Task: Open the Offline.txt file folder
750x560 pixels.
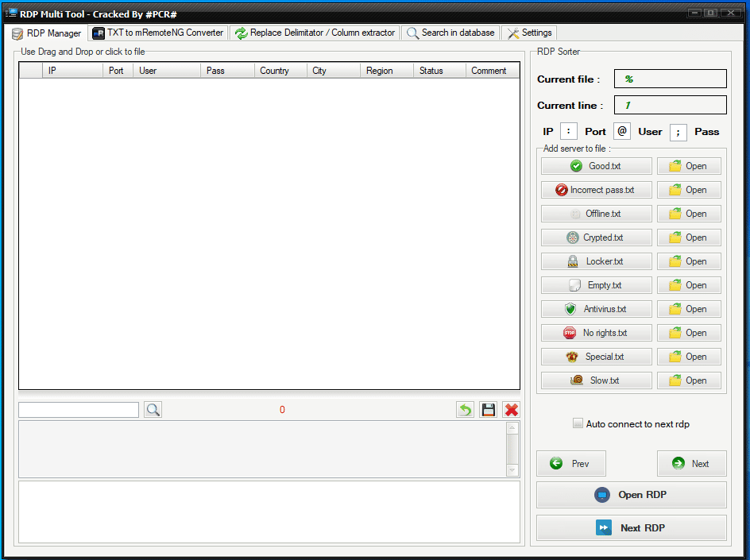Action: [689, 214]
